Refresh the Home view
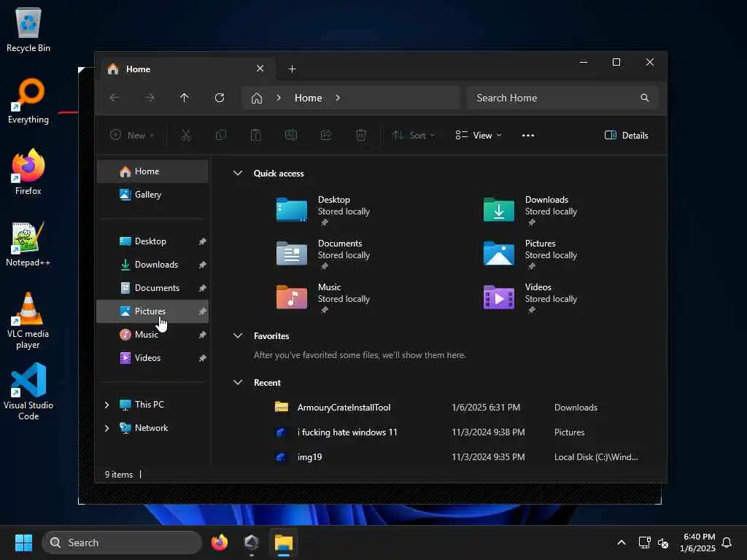Viewport: 747px width, 560px height. (219, 98)
